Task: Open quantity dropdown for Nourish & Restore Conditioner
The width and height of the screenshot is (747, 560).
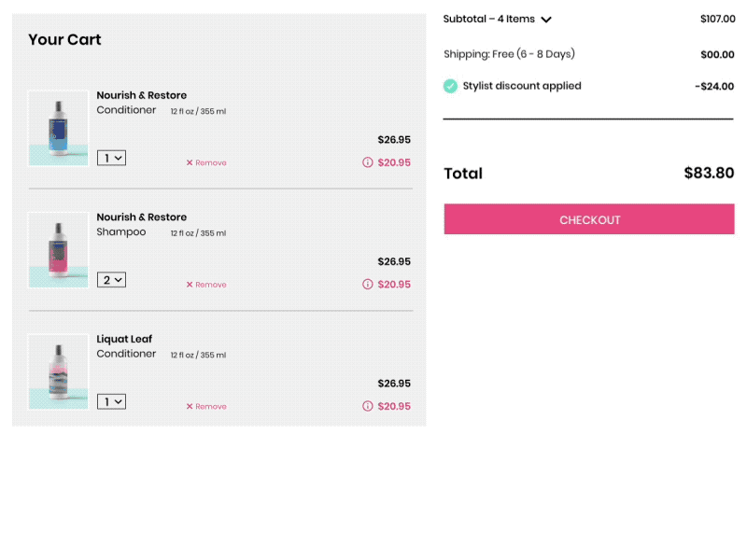Action: [x=111, y=157]
